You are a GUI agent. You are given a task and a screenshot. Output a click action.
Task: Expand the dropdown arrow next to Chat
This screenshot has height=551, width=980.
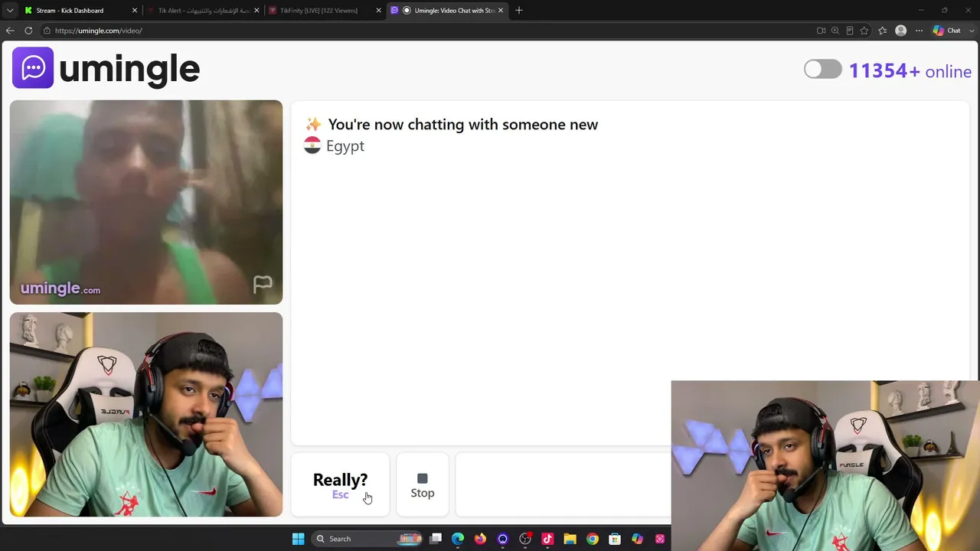click(x=971, y=31)
